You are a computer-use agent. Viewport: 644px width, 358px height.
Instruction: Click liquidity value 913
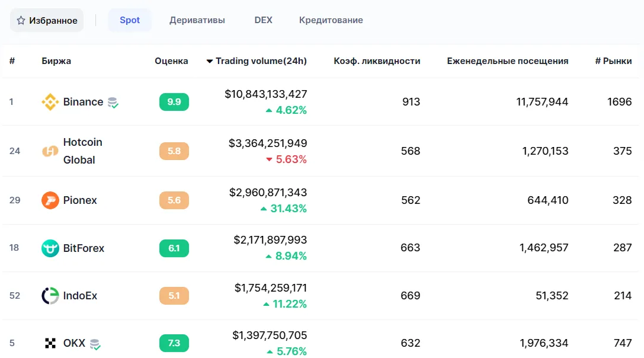click(x=411, y=102)
